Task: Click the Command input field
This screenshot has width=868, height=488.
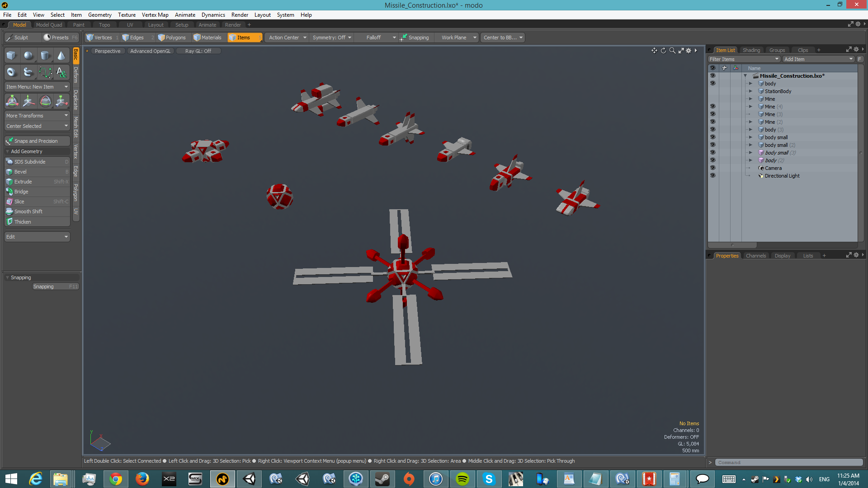Action: pyautogui.click(x=788, y=462)
